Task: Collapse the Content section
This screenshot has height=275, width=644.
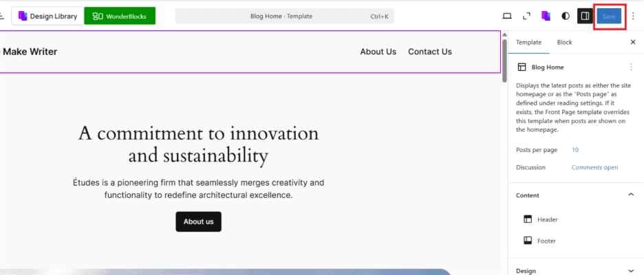Action: coord(631,195)
